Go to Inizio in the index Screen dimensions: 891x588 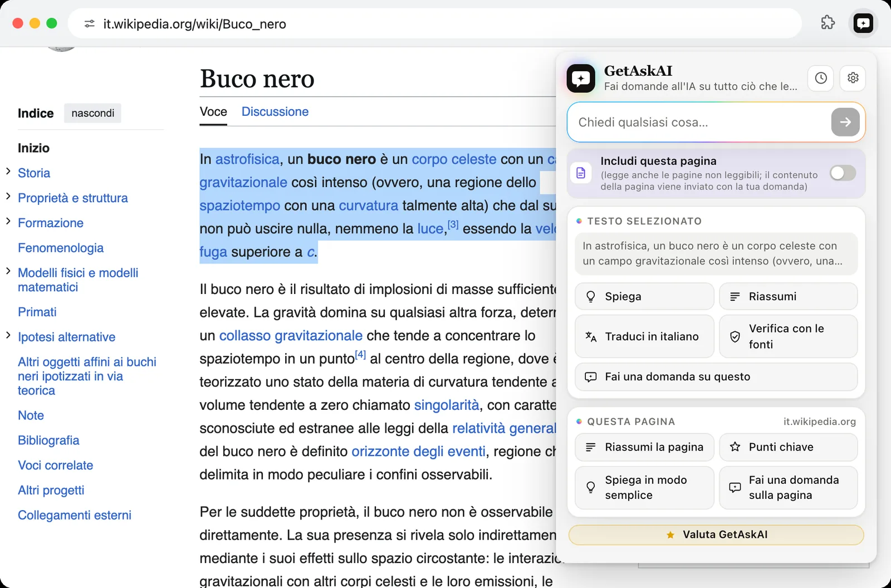(x=33, y=148)
